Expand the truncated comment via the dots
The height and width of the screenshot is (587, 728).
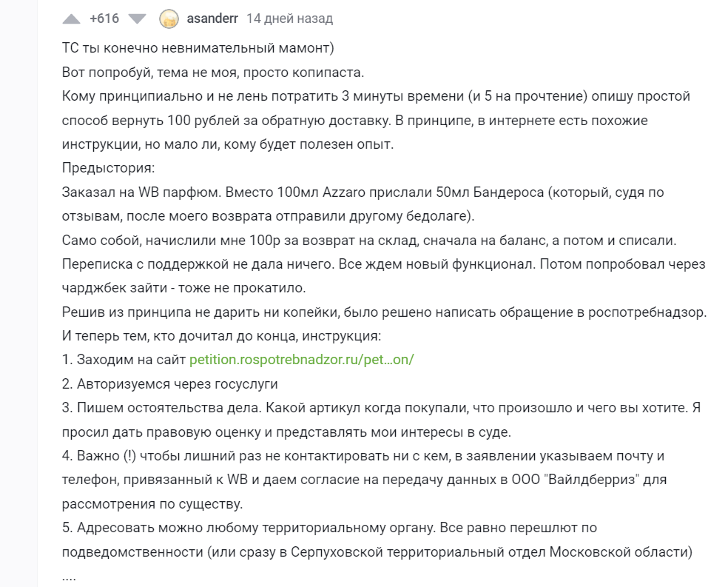pos(69,575)
